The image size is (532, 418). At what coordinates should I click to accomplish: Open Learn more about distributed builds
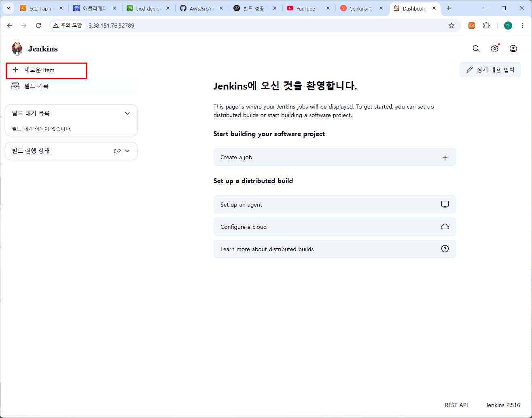[x=335, y=249]
